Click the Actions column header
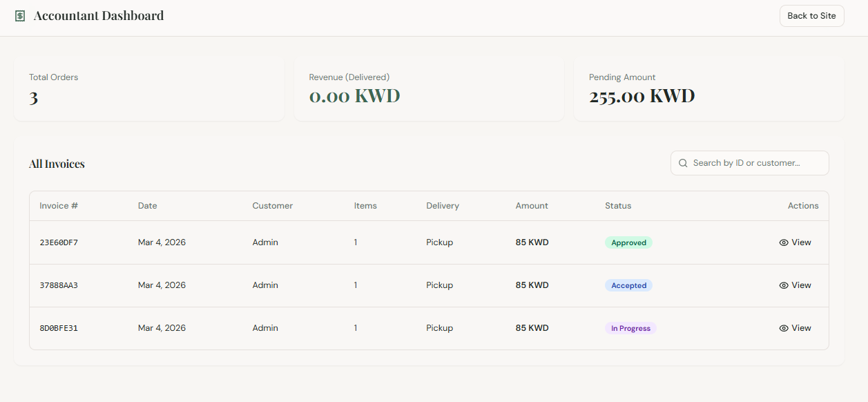Image resolution: width=868 pixels, height=402 pixels. pos(803,206)
